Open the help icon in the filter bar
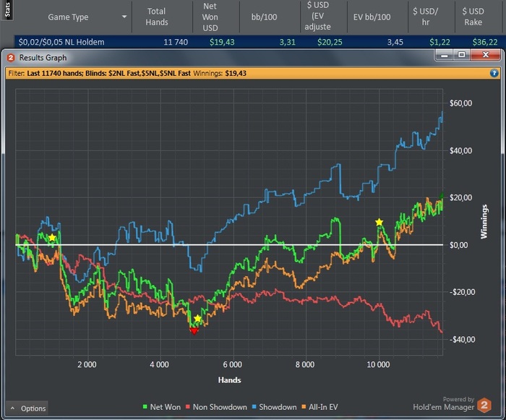Screen dimensions: 506x420 494,73
